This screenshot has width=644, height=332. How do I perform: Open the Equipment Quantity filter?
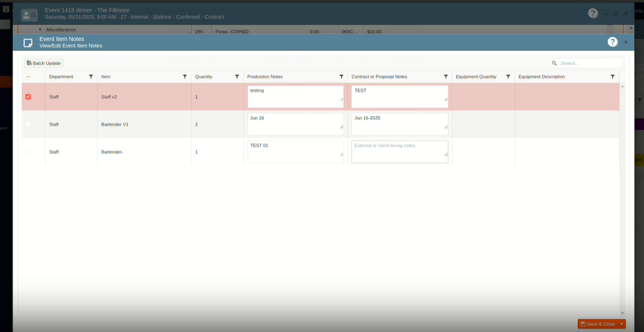coord(508,77)
